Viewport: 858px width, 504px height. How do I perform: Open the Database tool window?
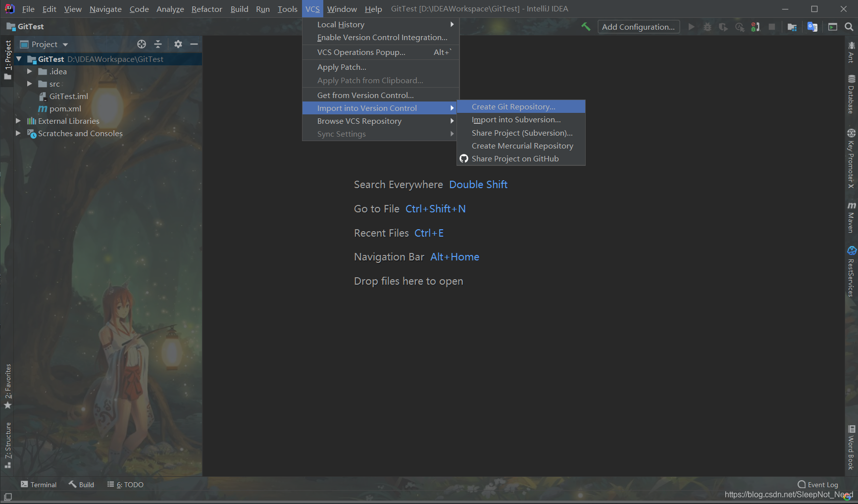(851, 94)
